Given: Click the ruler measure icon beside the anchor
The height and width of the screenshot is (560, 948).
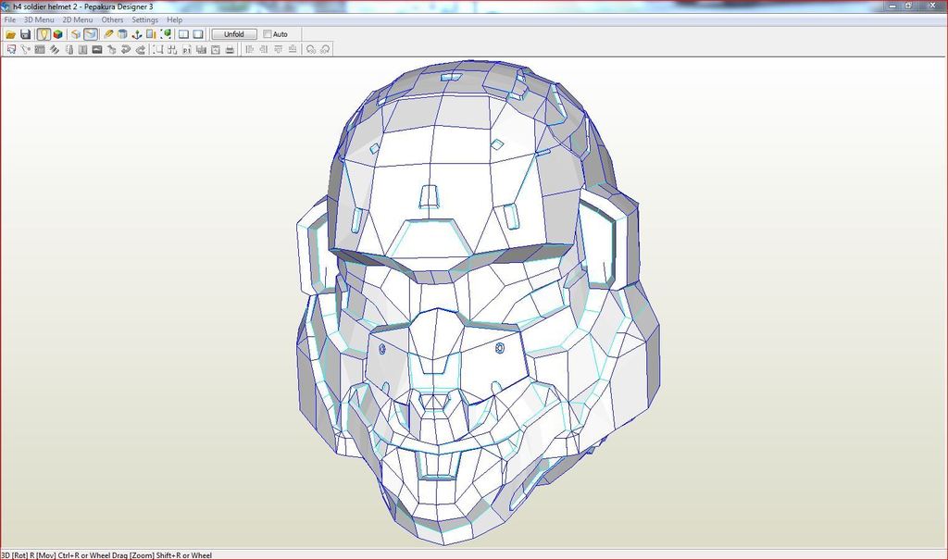Looking at the screenshot, I should pos(151,34).
